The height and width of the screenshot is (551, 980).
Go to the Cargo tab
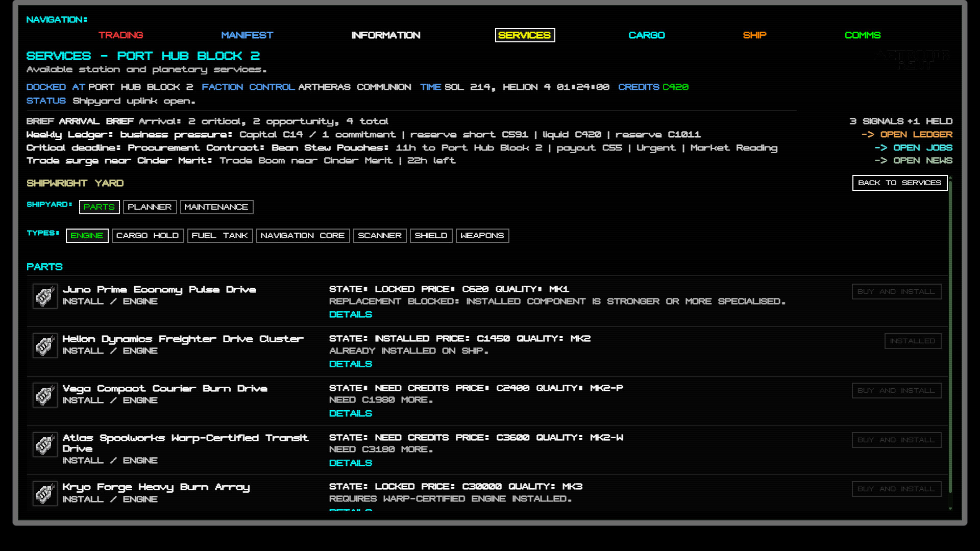pyautogui.click(x=647, y=35)
